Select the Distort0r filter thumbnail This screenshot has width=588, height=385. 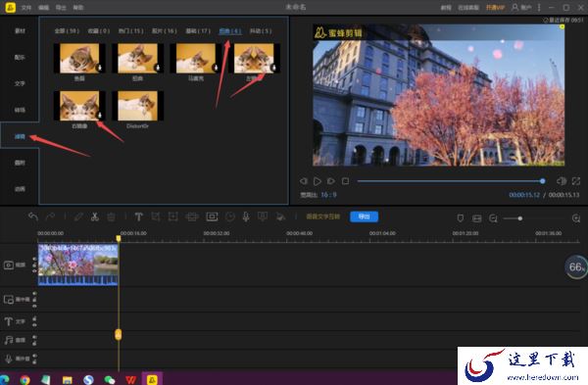click(x=137, y=106)
